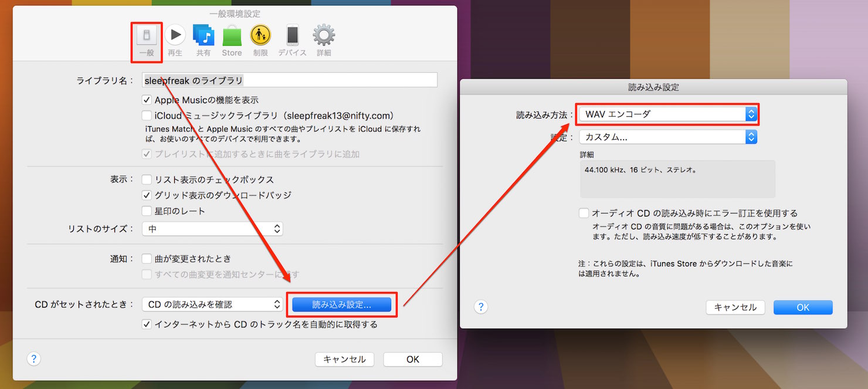The image size is (868, 389).
Task: Click OK in 読み込み設定 dialog
Action: [x=803, y=307]
